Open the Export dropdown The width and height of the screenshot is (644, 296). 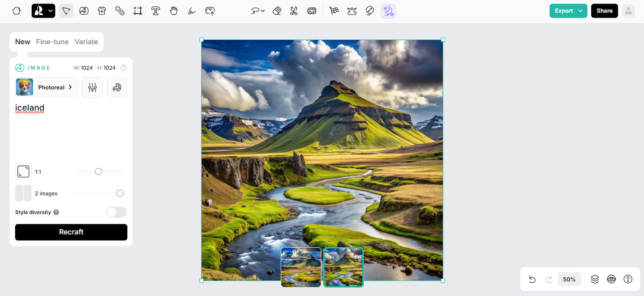coord(568,11)
